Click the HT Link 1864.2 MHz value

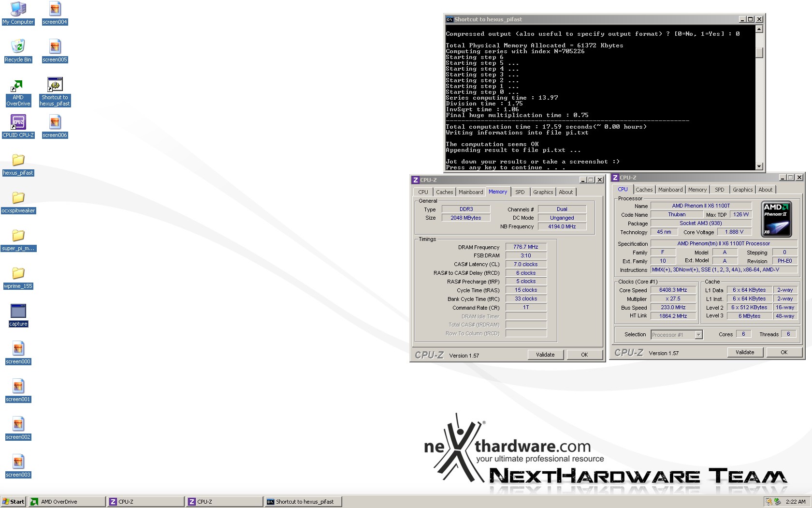coord(673,316)
